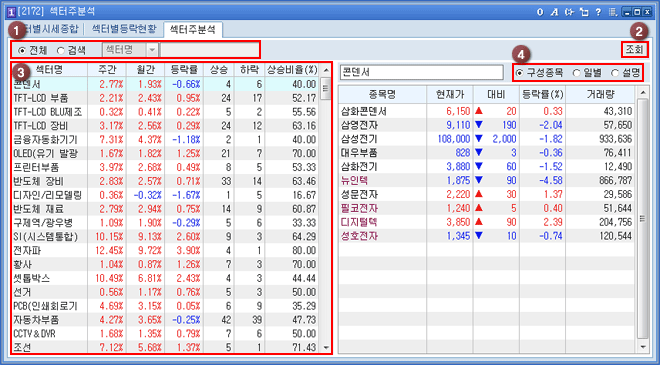This screenshot has height=365, width=660.
Task: Click the red up arrow in the 디지털텍 row
Action: click(x=479, y=222)
